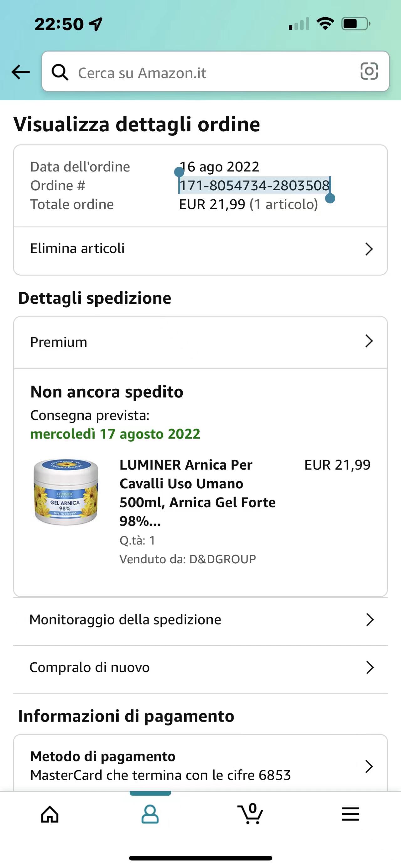The width and height of the screenshot is (401, 868).
Task: Select the Compralo di nuovo row
Action: [x=200, y=667]
